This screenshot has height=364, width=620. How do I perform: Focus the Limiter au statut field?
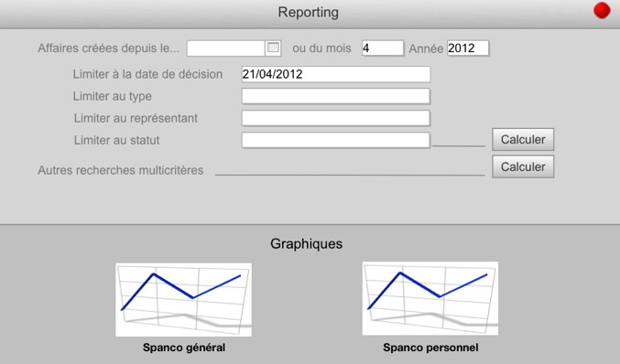click(x=336, y=140)
